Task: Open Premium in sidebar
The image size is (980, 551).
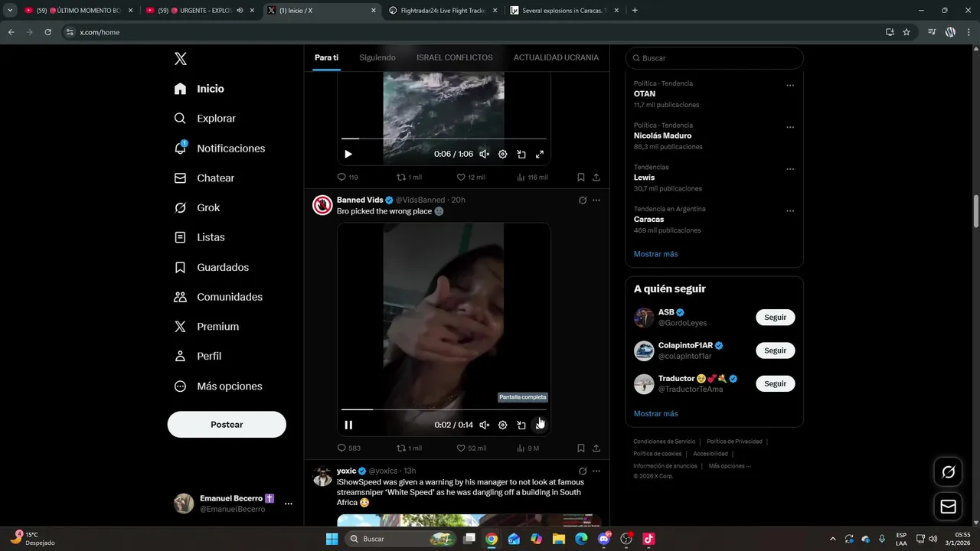Action: (207, 327)
